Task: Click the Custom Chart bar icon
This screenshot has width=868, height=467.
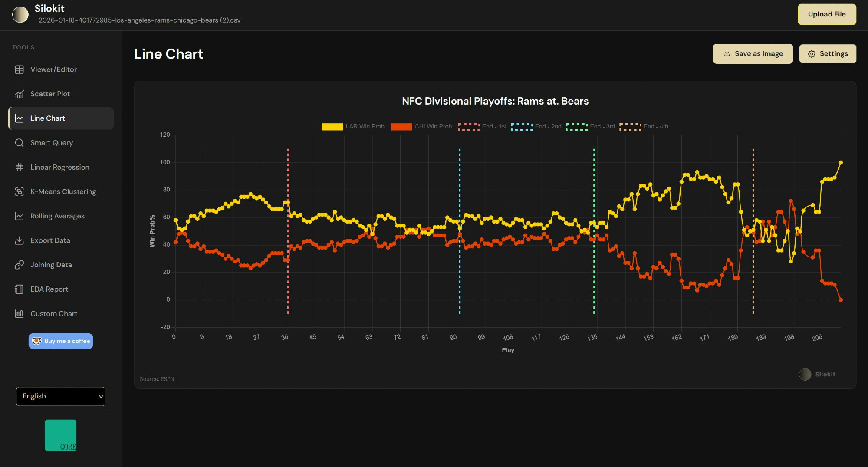Action: tap(19, 313)
